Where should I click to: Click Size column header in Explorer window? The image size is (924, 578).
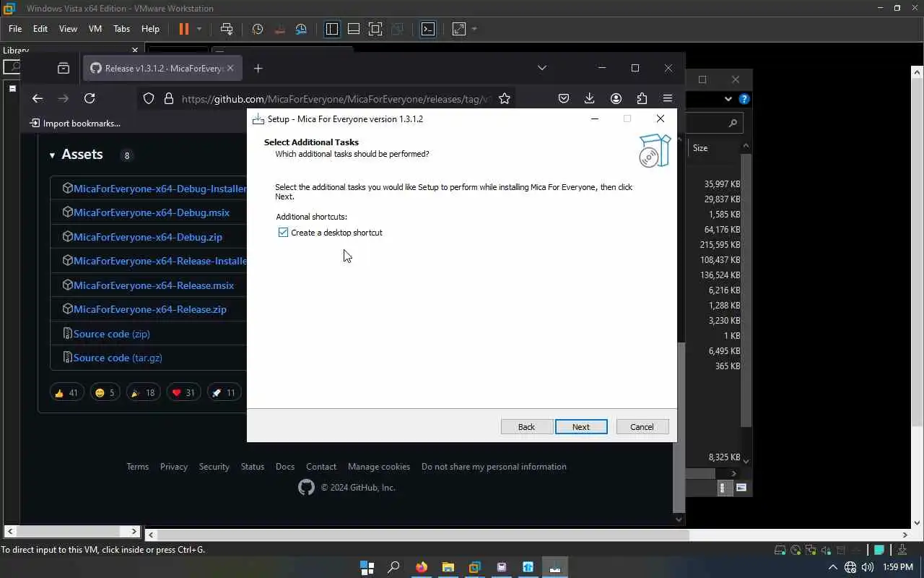tap(700, 148)
